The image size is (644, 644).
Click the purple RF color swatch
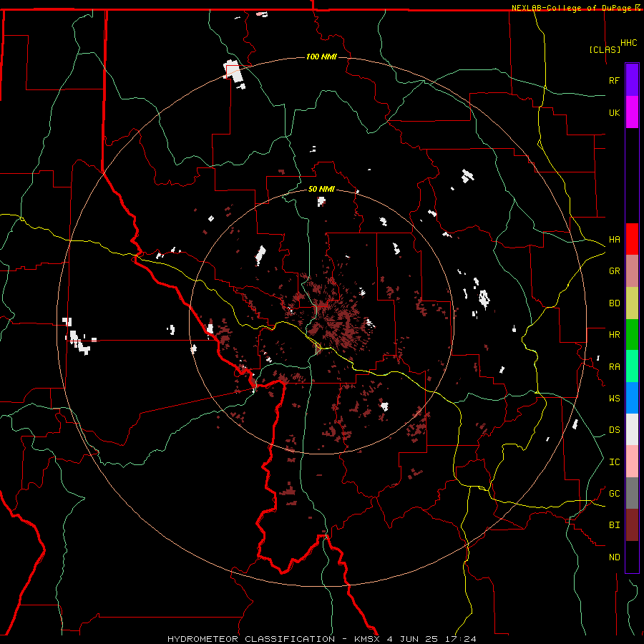[x=632, y=80]
